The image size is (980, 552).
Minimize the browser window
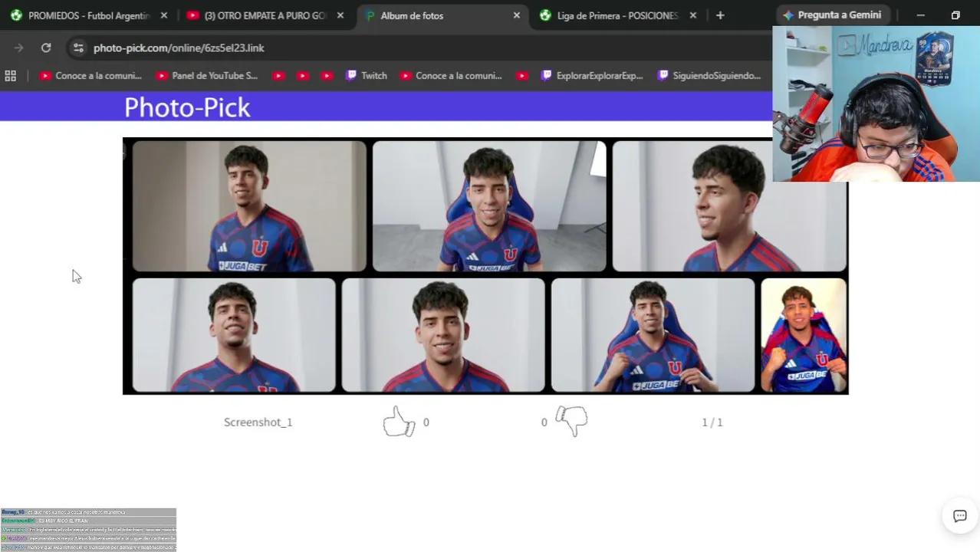[921, 15]
